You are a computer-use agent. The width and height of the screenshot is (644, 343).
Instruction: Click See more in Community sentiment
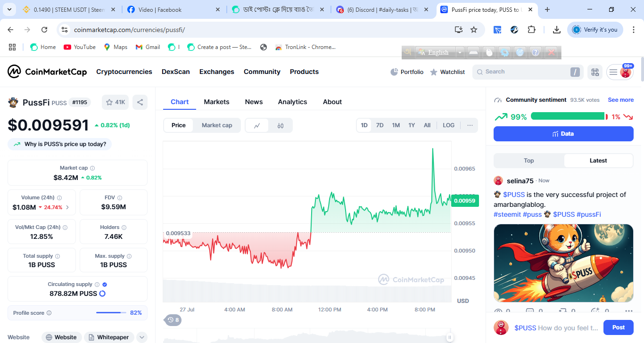(620, 100)
